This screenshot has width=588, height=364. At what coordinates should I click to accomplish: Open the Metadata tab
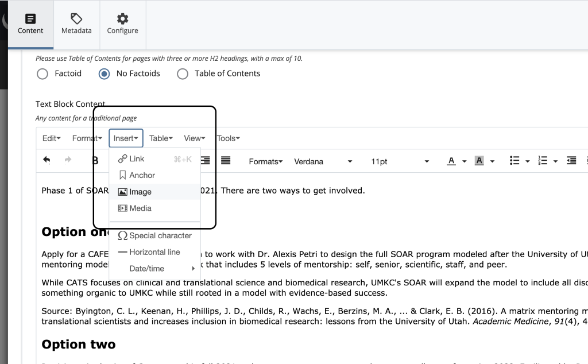tap(76, 24)
